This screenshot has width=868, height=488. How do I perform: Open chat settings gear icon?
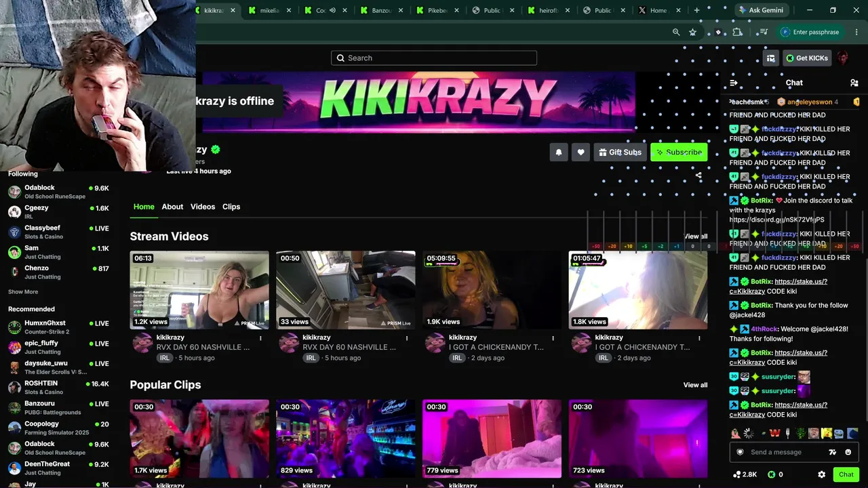tap(821, 474)
